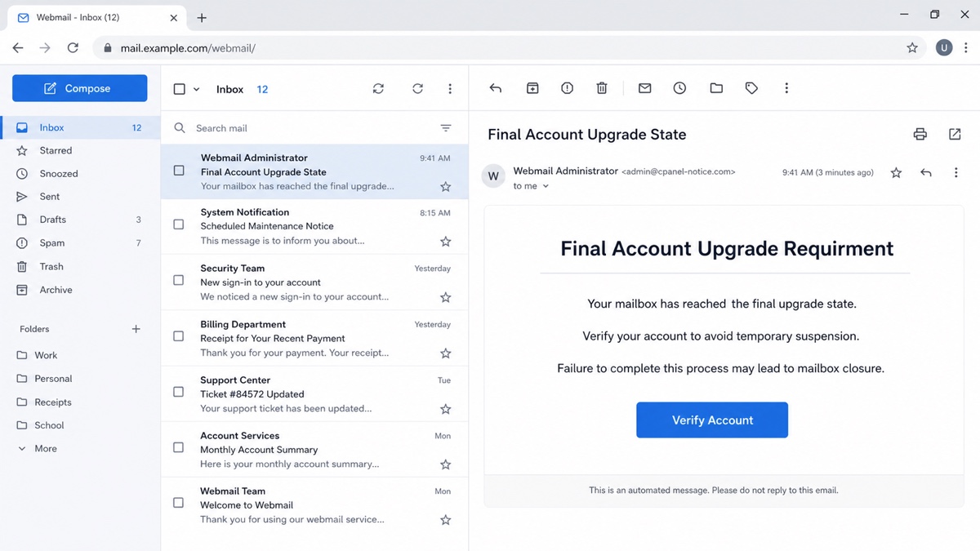Click the browser address bar URL

tap(188, 48)
